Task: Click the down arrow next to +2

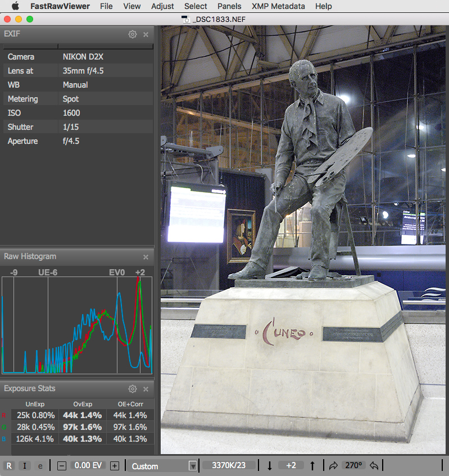Action: [x=270, y=466]
